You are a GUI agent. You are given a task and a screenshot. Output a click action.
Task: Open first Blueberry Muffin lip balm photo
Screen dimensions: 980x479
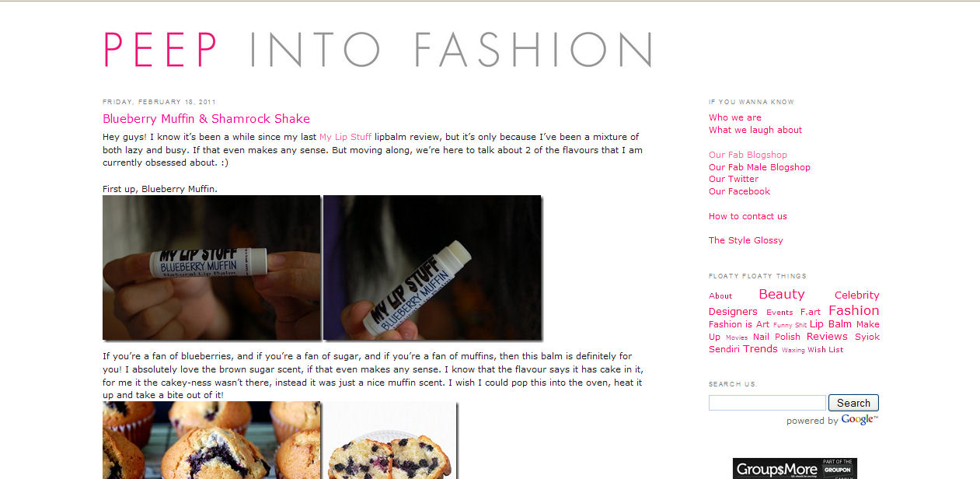(x=211, y=267)
